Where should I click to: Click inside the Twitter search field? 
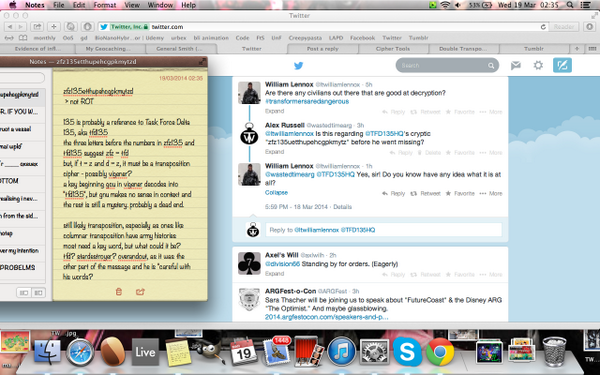click(x=447, y=65)
